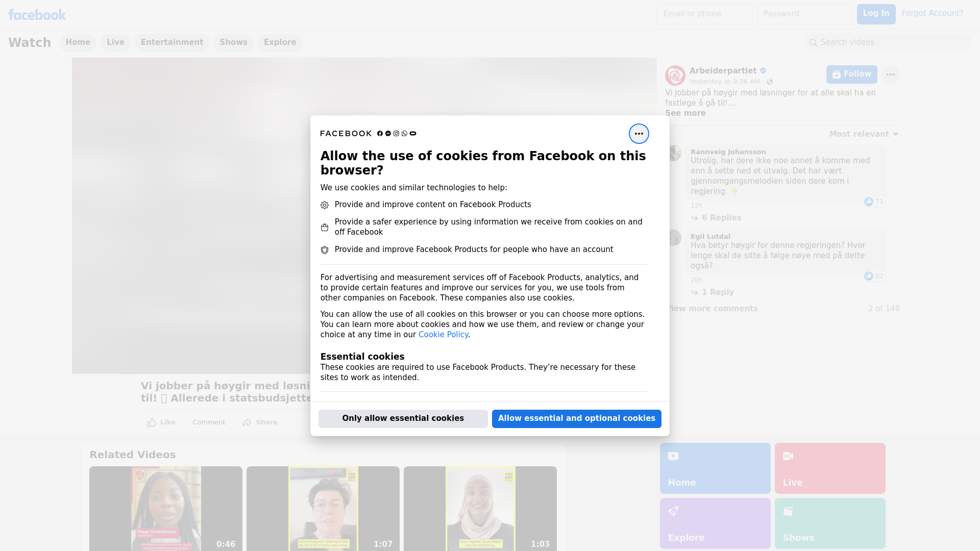980x551 pixels.
Task: Click the Oculus icon in dialog header
Action: pyautogui.click(x=413, y=134)
